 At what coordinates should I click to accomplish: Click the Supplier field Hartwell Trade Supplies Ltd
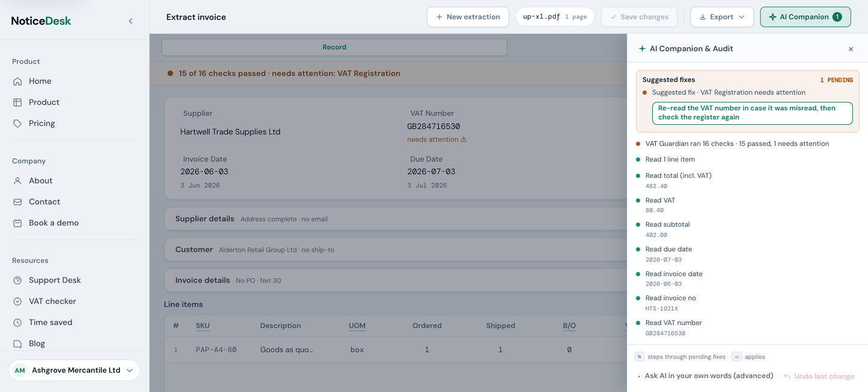[x=230, y=132]
